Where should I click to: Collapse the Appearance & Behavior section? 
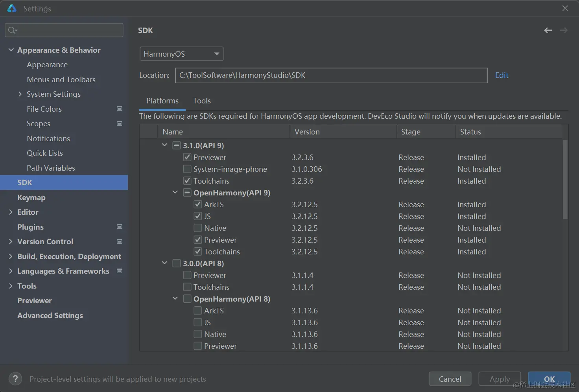point(11,50)
